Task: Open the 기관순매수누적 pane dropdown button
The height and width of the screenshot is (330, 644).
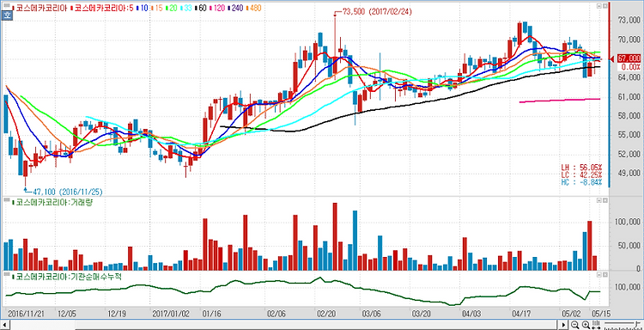Action: coord(599,274)
